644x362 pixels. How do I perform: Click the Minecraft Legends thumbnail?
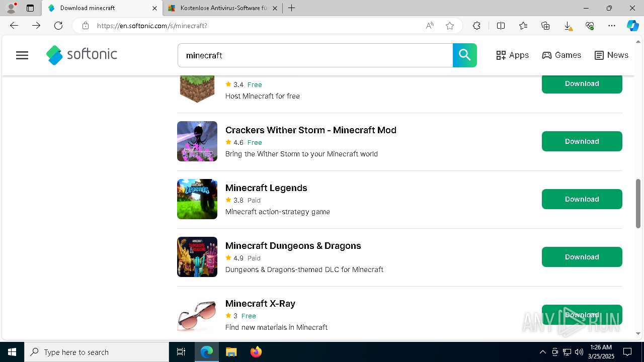pyautogui.click(x=197, y=199)
